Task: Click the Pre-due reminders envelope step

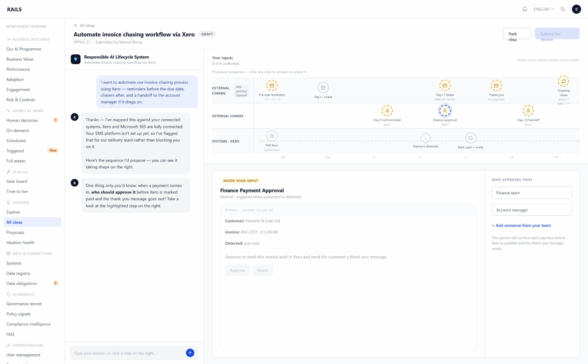Action: 272,86
